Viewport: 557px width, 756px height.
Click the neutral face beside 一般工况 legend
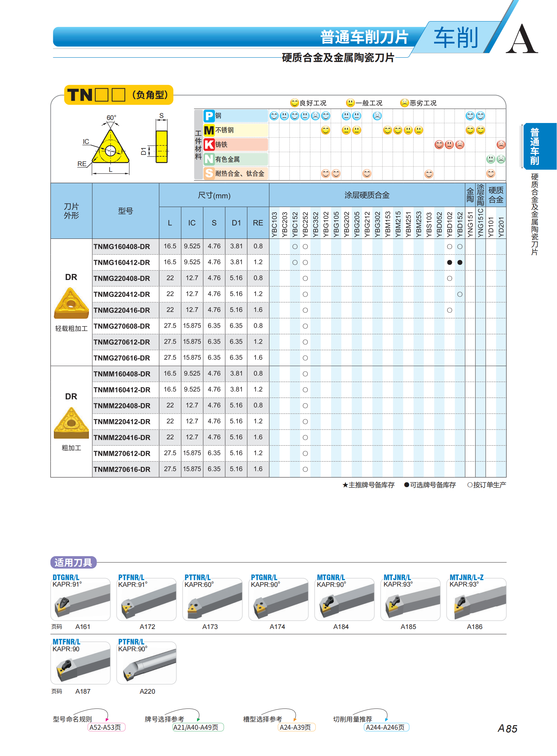(350, 102)
